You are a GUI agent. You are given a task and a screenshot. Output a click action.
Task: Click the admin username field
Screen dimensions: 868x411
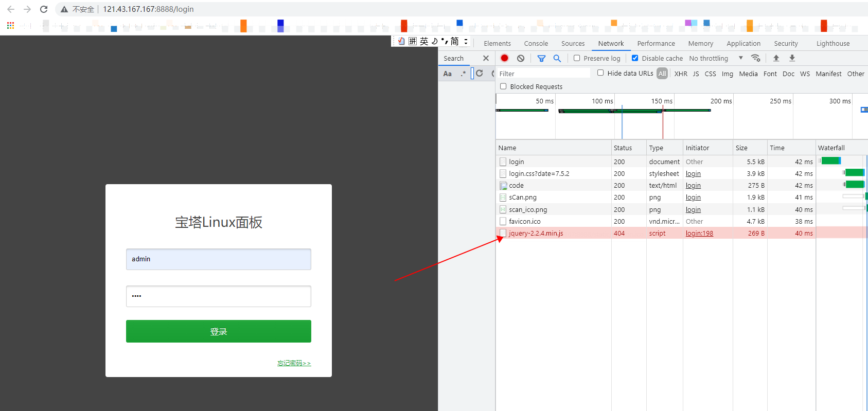point(219,259)
